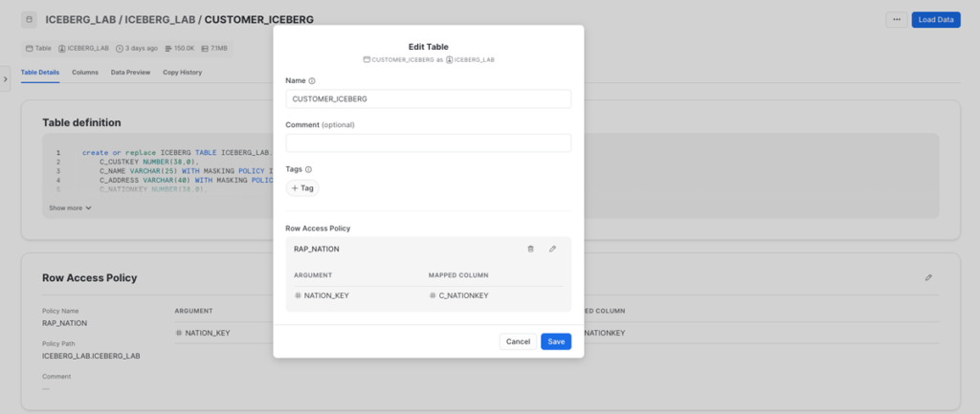Expand the left sidebar arrow
Screen dimensions: 980x414
pyautogui.click(x=5, y=78)
